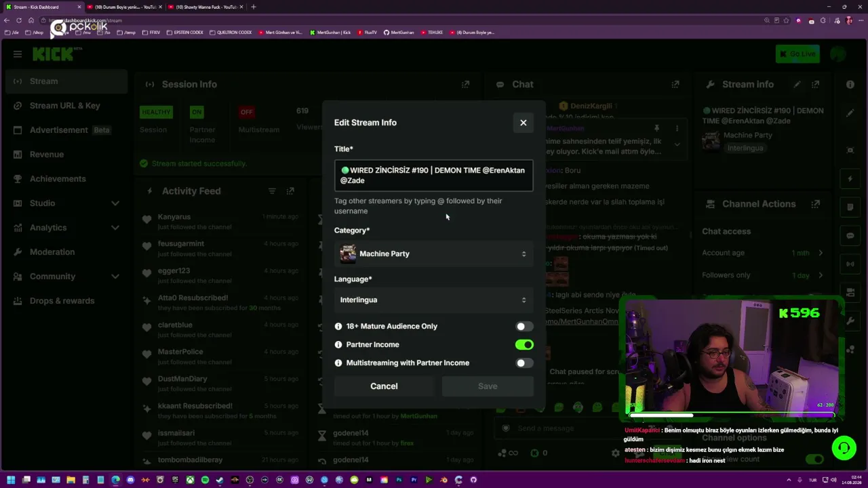
Task: Click the Go Live button
Action: [797, 54]
